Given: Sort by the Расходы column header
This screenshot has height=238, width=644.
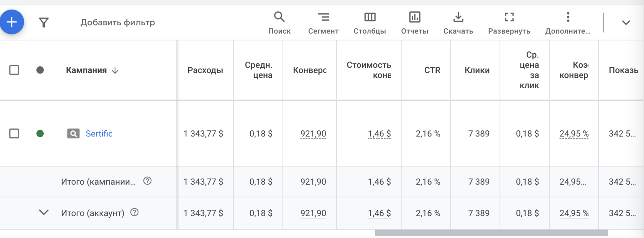Looking at the screenshot, I should point(205,70).
